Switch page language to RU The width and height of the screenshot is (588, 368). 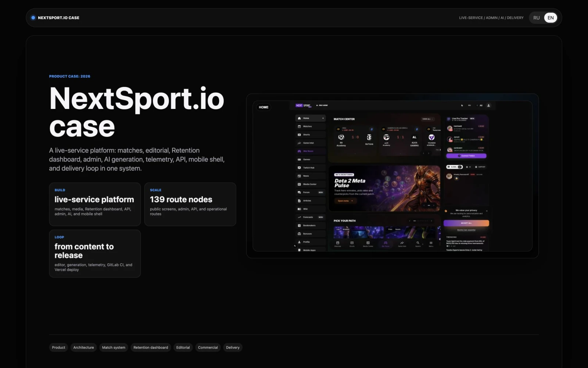(537, 18)
